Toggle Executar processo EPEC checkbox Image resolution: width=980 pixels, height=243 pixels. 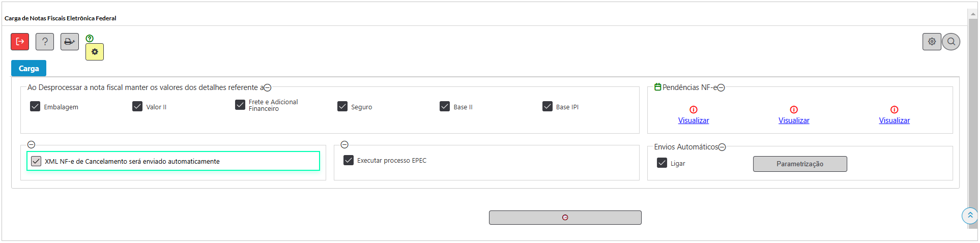pyautogui.click(x=349, y=160)
